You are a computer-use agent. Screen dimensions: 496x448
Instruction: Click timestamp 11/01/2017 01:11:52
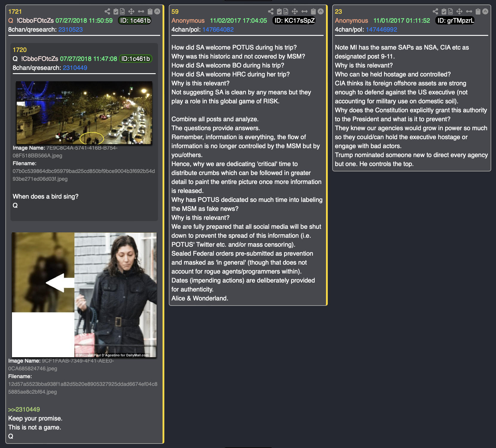point(402,21)
